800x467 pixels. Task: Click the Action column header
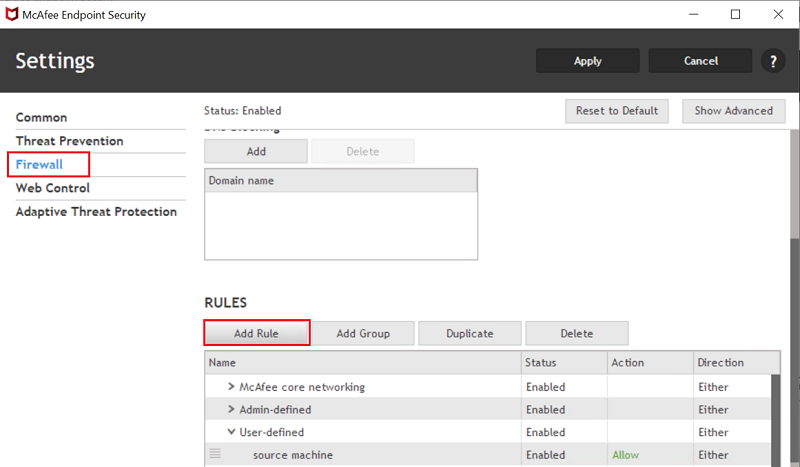[651, 362]
